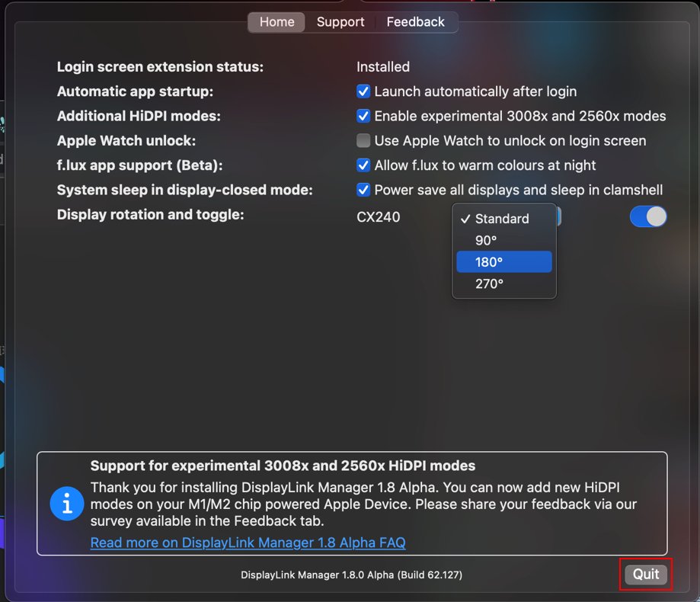Click Additional HiDPI modes label
Viewport: 700px width, 602px height.
click(x=139, y=116)
